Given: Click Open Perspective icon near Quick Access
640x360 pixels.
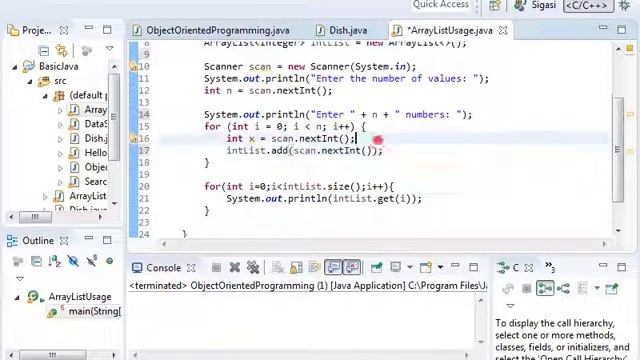Looking at the screenshot, I should [x=496, y=5].
